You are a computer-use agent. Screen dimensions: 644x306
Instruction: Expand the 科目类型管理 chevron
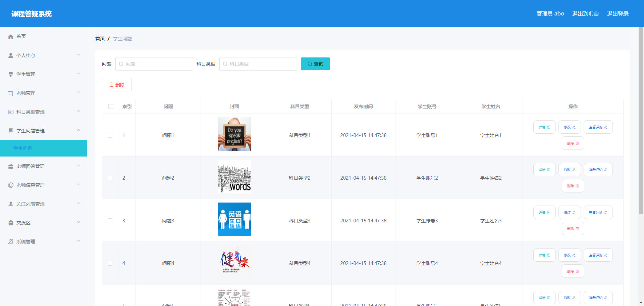78,111
